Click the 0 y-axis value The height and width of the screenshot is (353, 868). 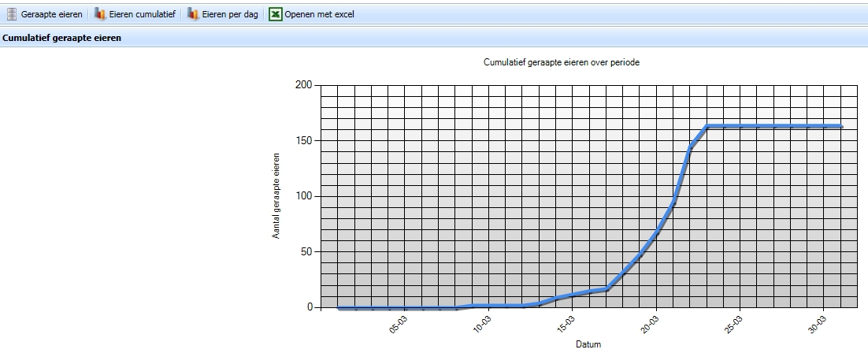pyautogui.click(x=310, y=307)
